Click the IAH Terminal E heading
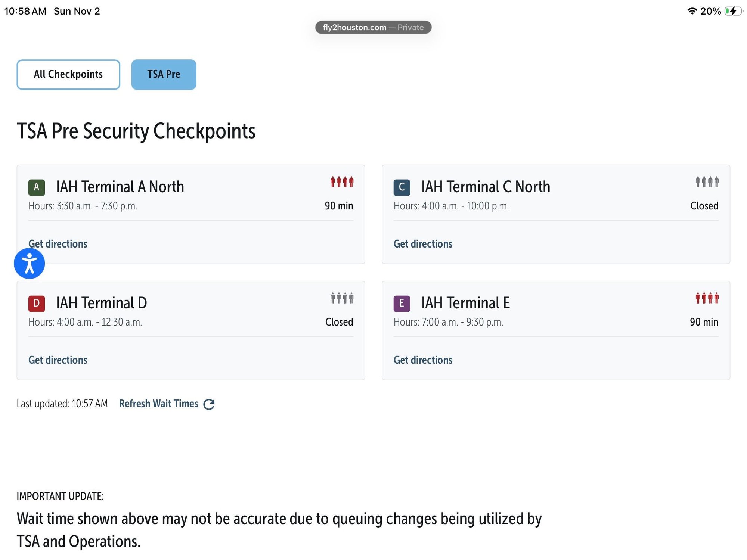 coord(465,303)
